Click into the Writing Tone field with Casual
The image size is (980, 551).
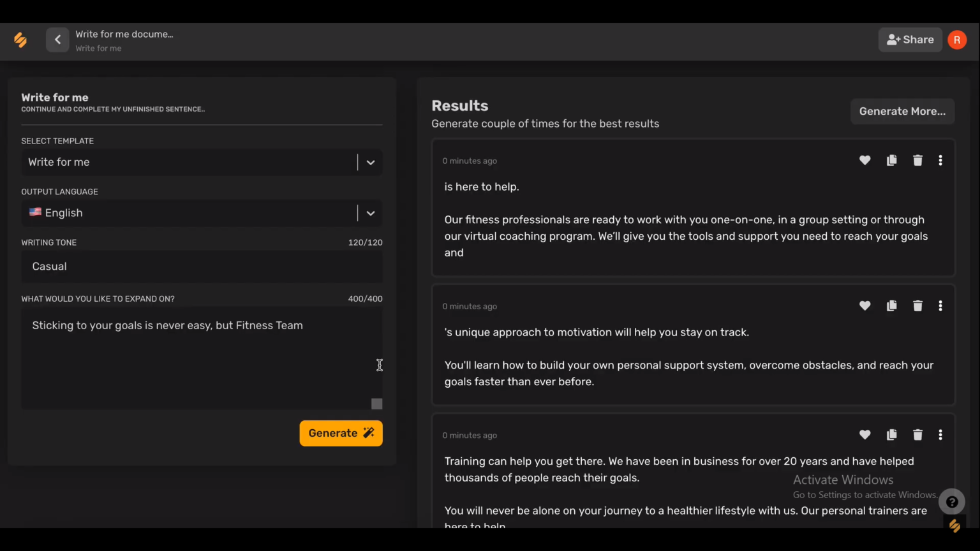202,267
